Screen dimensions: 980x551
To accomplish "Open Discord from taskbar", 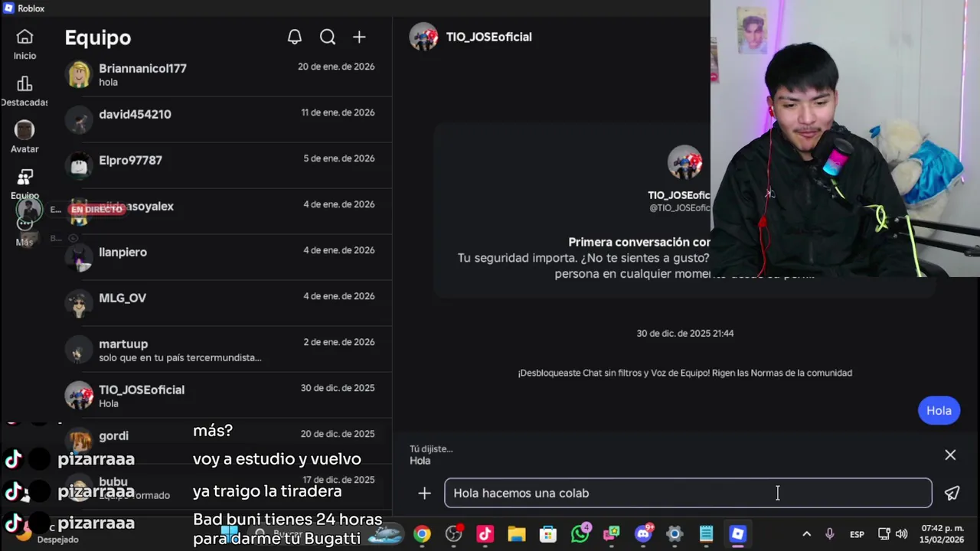I will coord(643,534).
